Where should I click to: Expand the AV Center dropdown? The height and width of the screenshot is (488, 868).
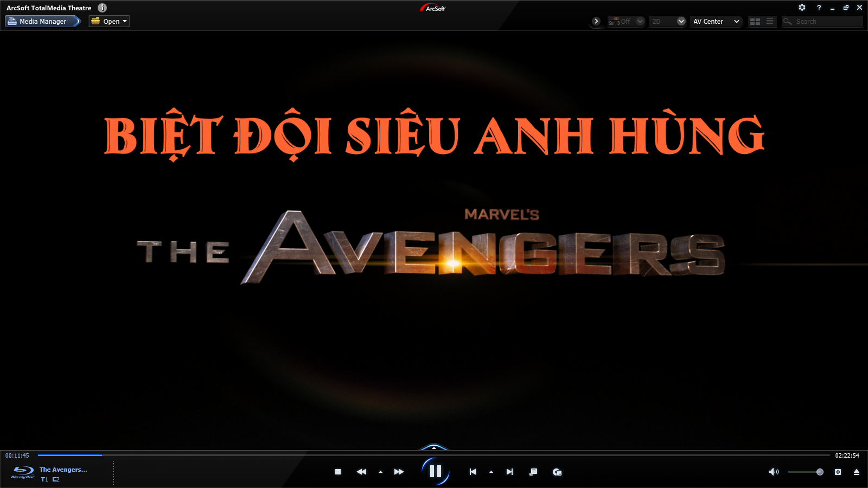tap(716, 21)
